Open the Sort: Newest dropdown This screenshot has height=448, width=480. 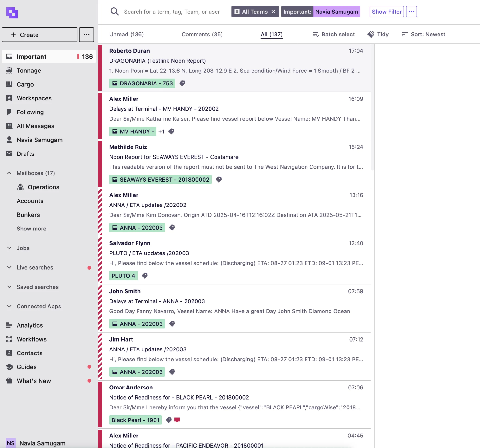[423, 34]
